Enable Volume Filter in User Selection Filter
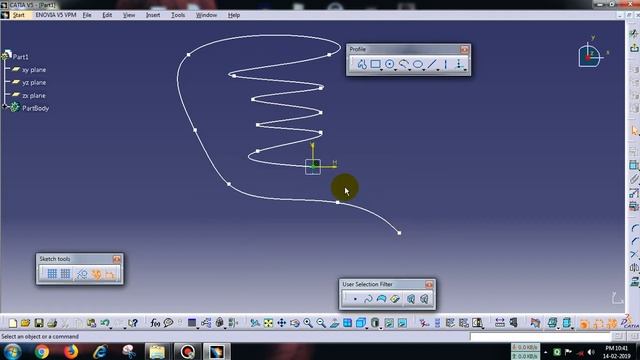640x360 pixels. (394, 299)
